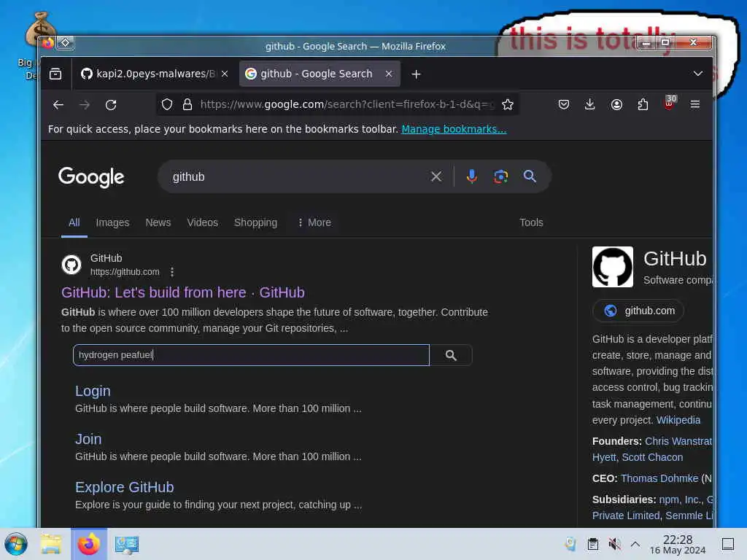747x560 pixels.
Task: Select the All results tab
Action: [74, 222]
